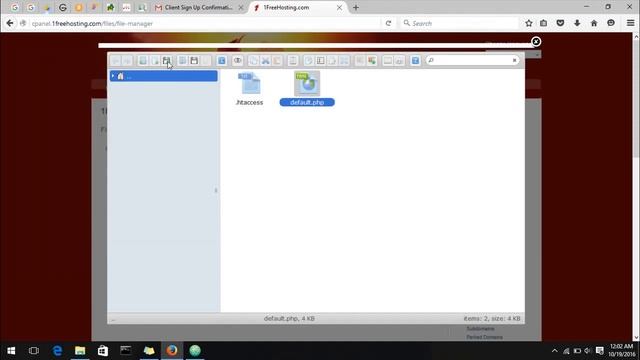The image size is (640, 360).
Task: Create a new text file from the toolbar
Action: pyautogui.click(x=155, y=61)
